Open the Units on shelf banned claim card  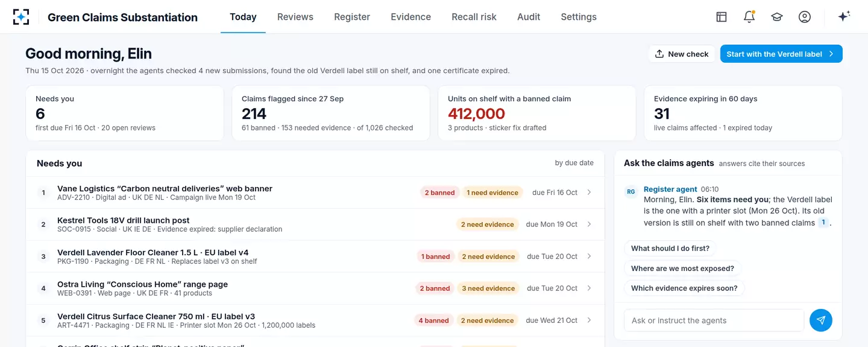(537, 113)
